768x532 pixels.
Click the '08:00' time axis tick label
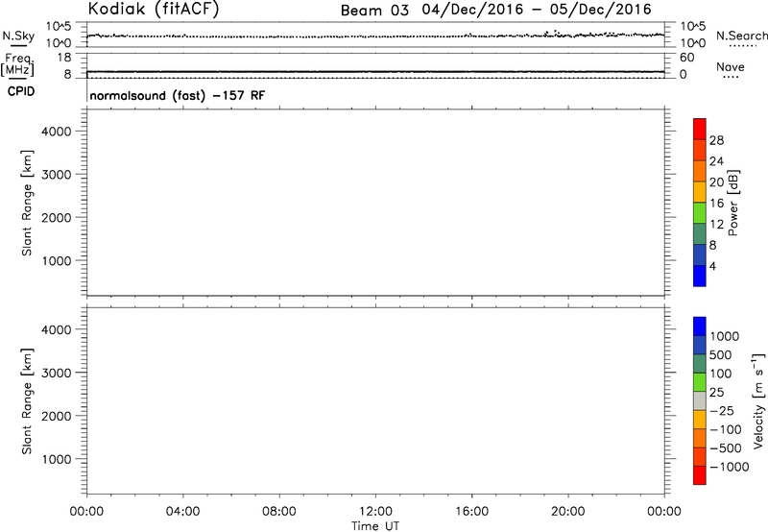(279, 512)
